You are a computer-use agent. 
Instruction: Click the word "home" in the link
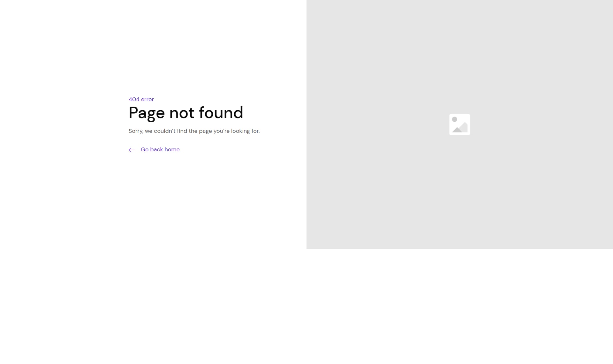[x=172, y=149]
